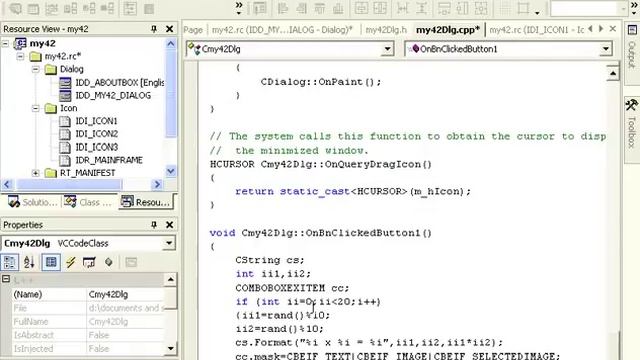This screenshot has height=360, width=640.
Task: Switch to the Class View tab
Action: pyautogui.click(x=87, y=202)
